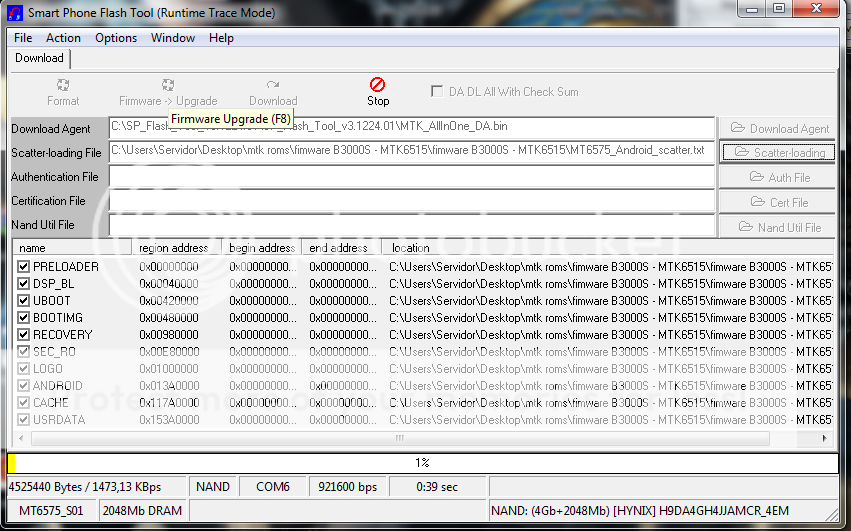Click the Download toolbar icon
The width and height of the screenshot is (851, 531).
(x=273, y=86)
